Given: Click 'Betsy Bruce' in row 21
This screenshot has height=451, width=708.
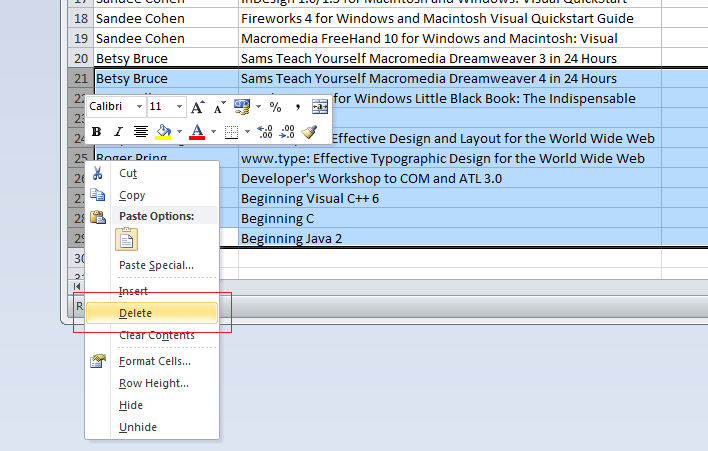Looking at the screenshot, I should coord(166,78).
